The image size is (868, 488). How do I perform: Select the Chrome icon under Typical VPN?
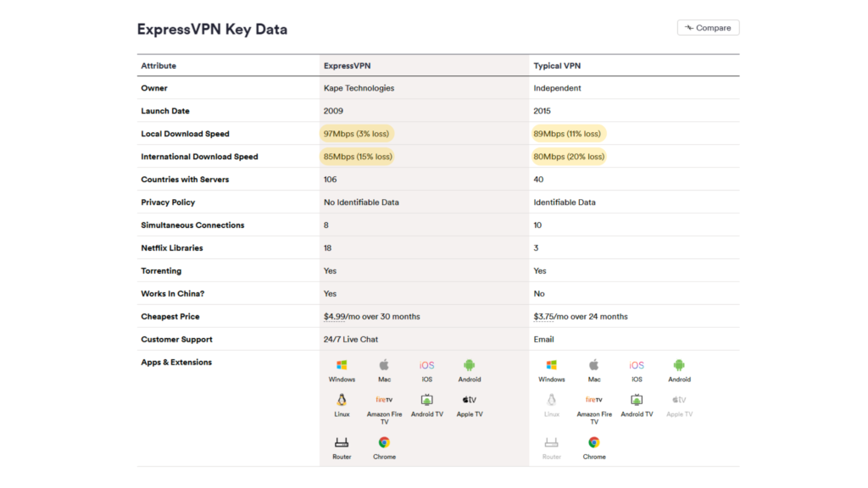(x=594, y=442)
